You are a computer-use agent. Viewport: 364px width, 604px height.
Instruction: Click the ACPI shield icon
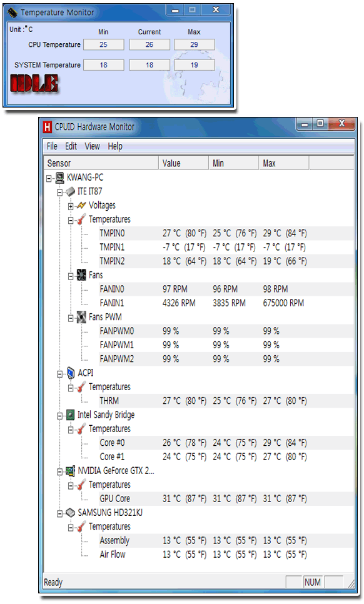[71, 373]
